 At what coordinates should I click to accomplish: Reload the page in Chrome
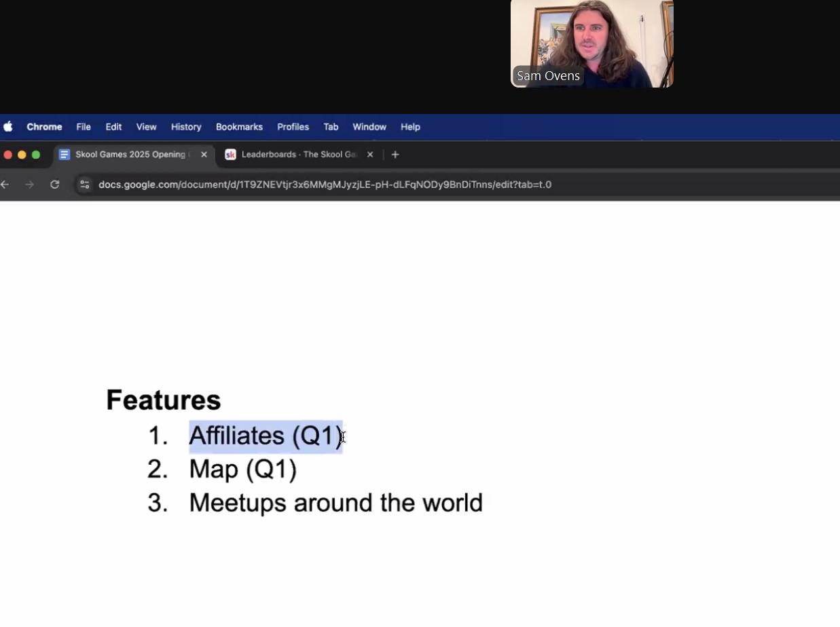pos(55,185)
